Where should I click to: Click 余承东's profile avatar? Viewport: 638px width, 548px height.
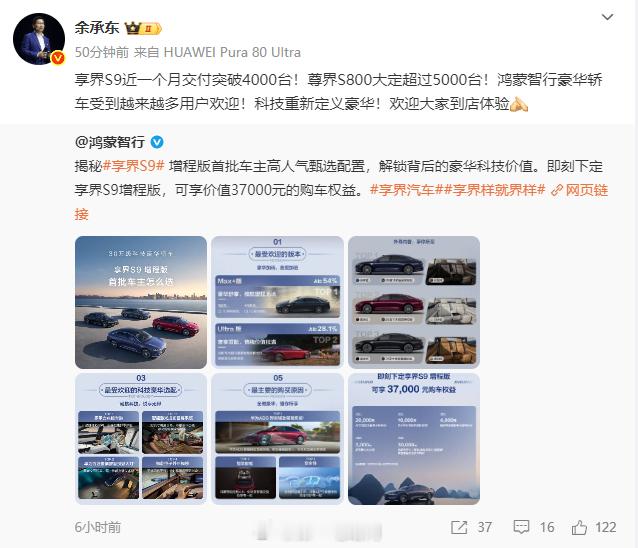pyautogui.click(x=39, y=39)
